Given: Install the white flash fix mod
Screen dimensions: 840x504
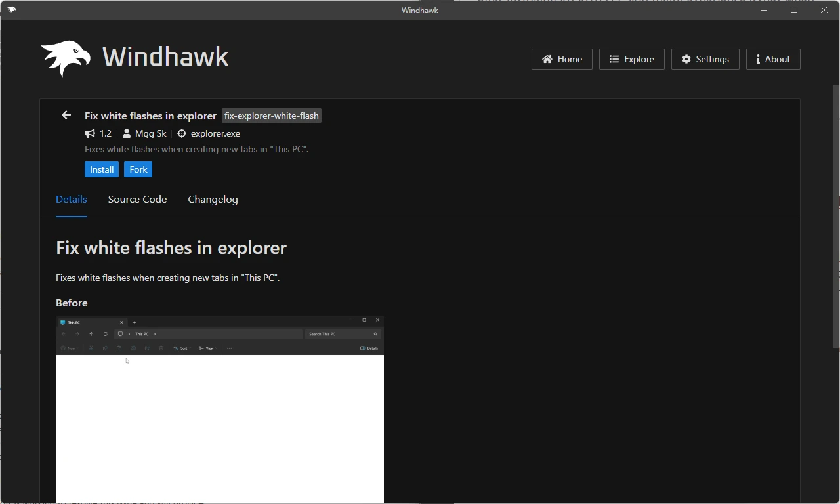Looking at the screenshot, I should [101, 169].
